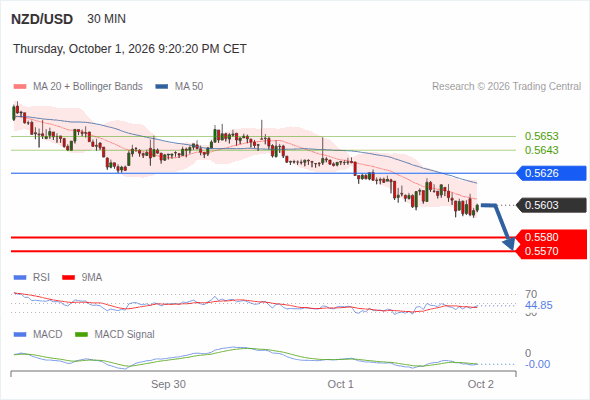Click the MACD legend label
Viewport: 590px width, 400px height.
(48, 335)
